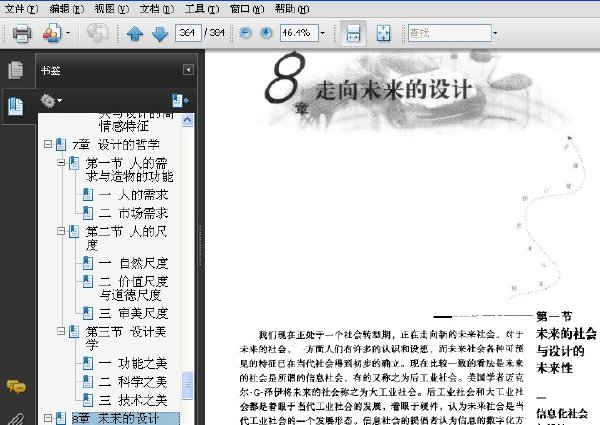Select bookmark 三 审美尺度
Viewport: 600px width, 425px height.
coord(133,313)
